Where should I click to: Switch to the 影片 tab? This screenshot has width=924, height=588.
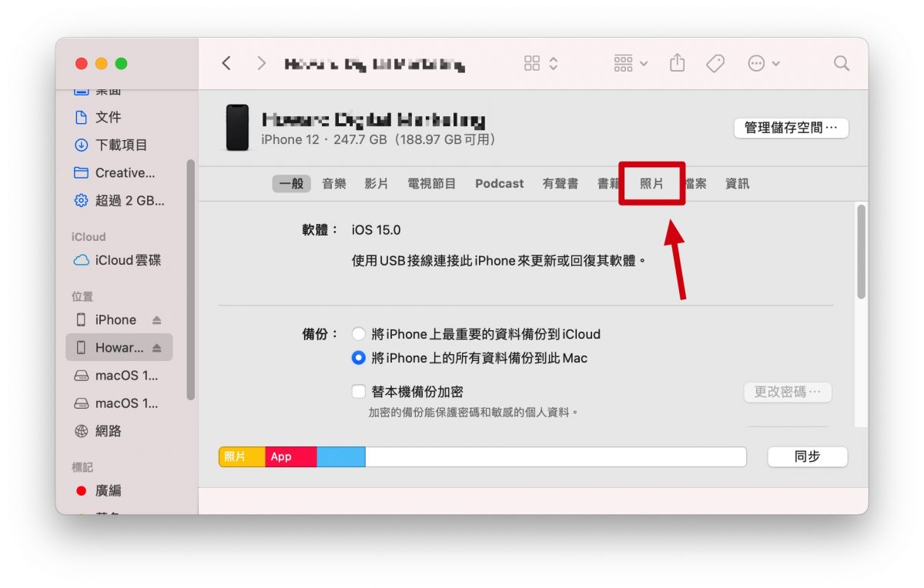tap(377, 183)
